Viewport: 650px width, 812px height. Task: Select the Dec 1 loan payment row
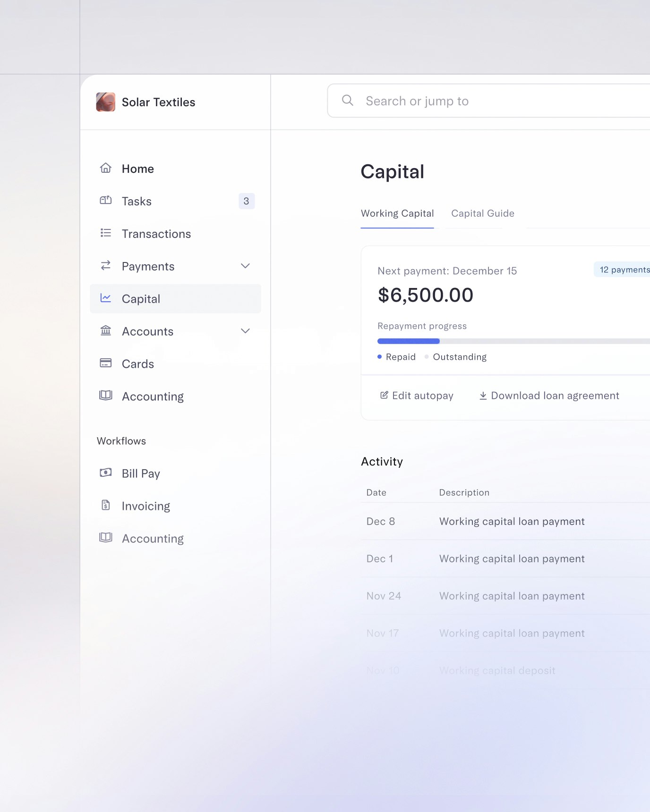point(505,558)
